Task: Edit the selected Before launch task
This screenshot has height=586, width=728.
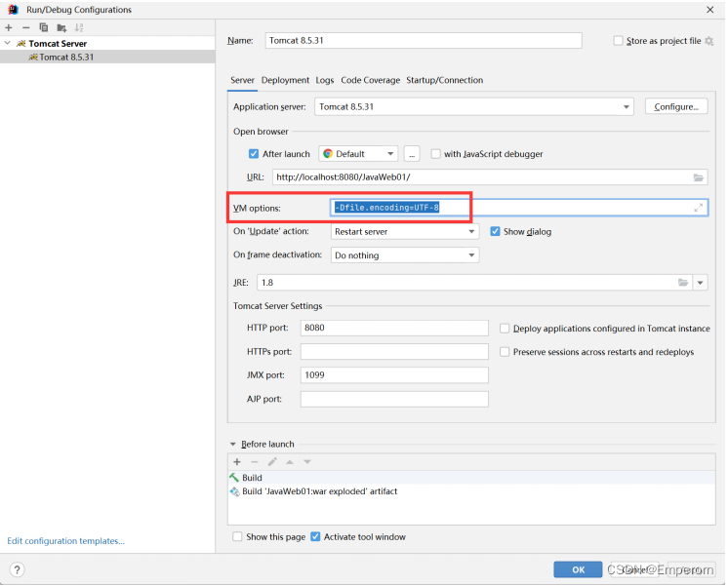Action: (x=272, y=461)
